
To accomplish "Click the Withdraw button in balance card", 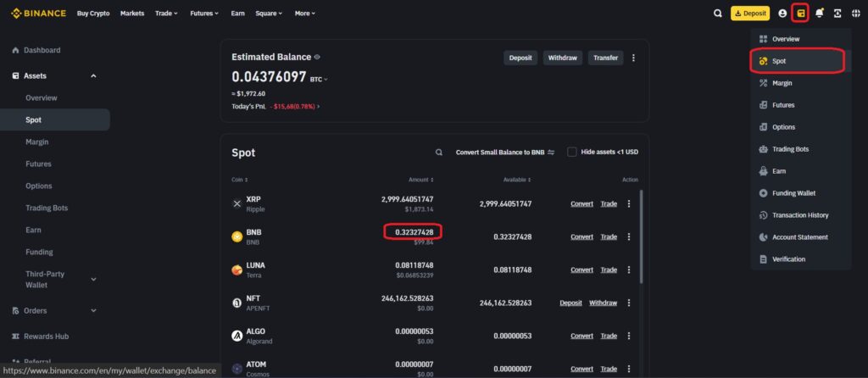I will click(x=563, y=58).
